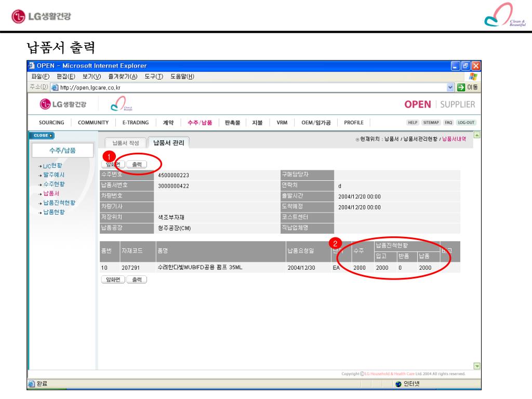Viewport: 532px width, 399px height.
Task: Click the scroll up arrow of page
Action: coord(477,136)
